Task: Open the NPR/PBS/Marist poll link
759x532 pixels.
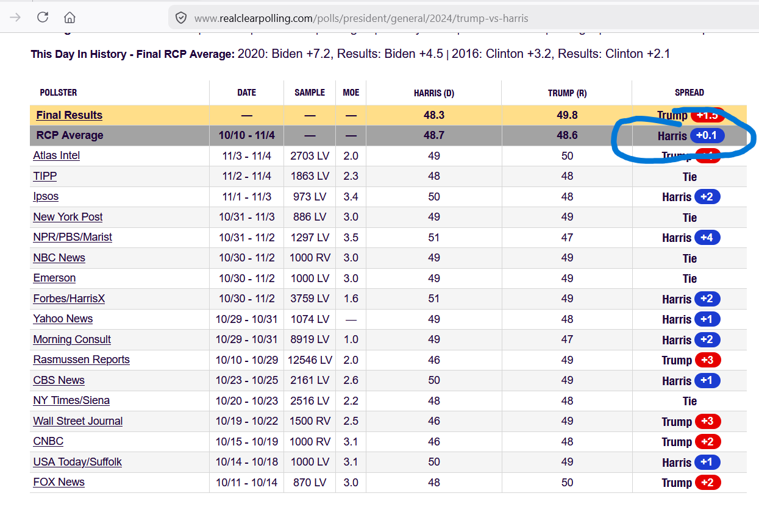Action: 73,237
